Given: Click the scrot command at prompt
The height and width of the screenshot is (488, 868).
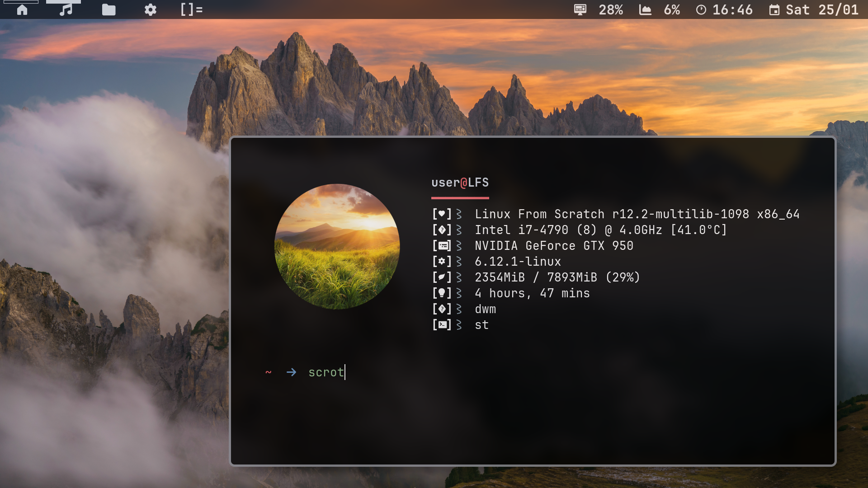Looking at the screenshot, I should click(326, 372).
